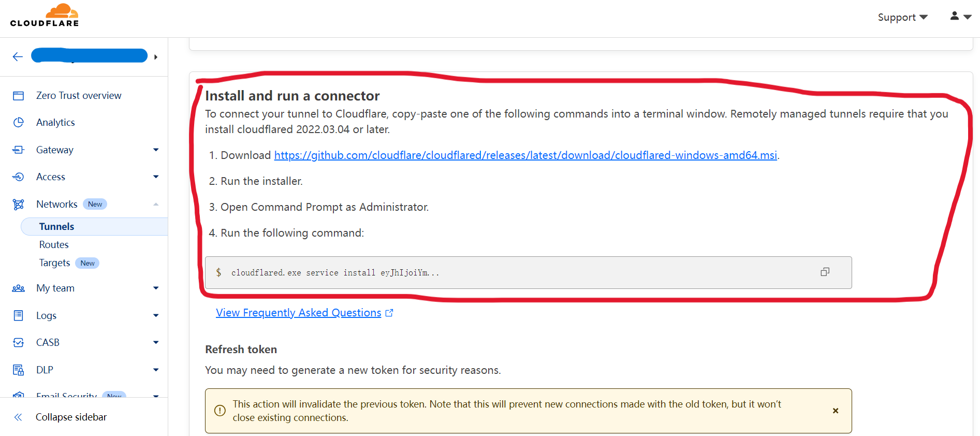This screenshot has height=436, width=980.
Task: Dismiss the token invalidation warning banner
Action: (x=836, y=411)
